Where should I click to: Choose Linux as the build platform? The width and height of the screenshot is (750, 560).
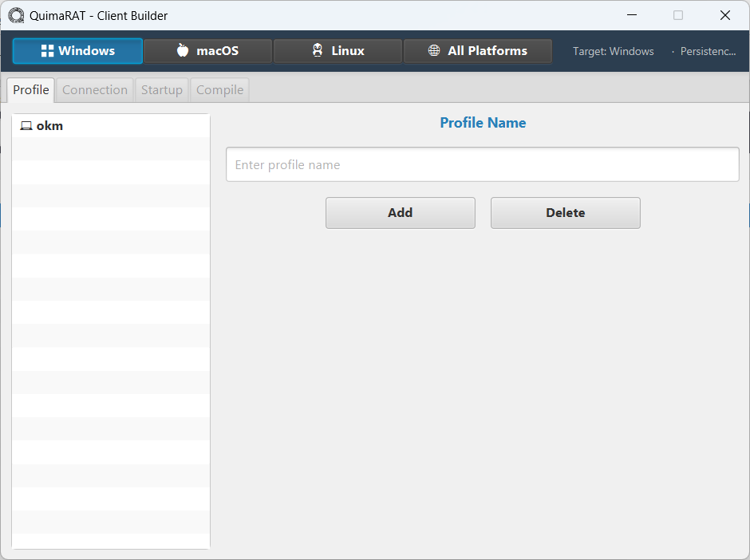337,49
